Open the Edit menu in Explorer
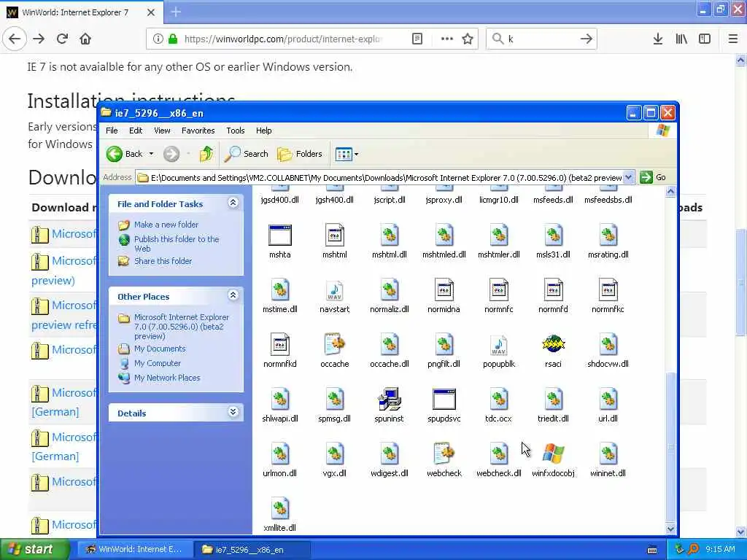 tap(136, 131)
